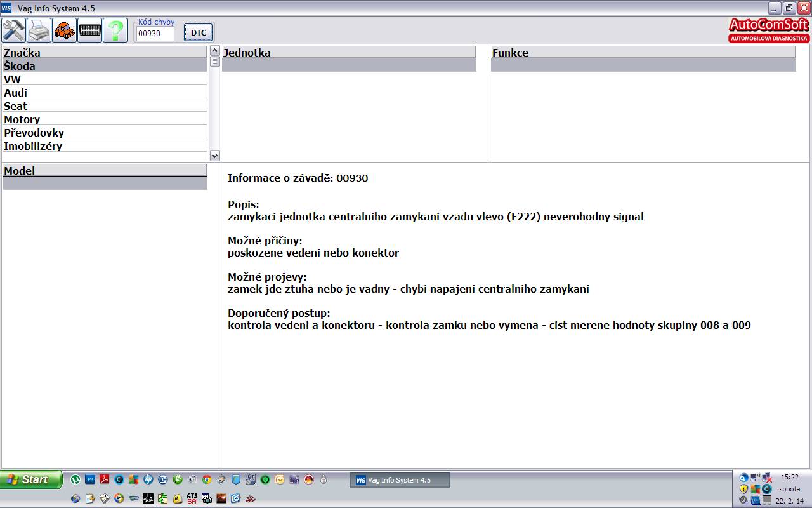This screenshot has width=812, height=508.
Task: Click the Jednotka column header
Action: click(x=349, y=52)
